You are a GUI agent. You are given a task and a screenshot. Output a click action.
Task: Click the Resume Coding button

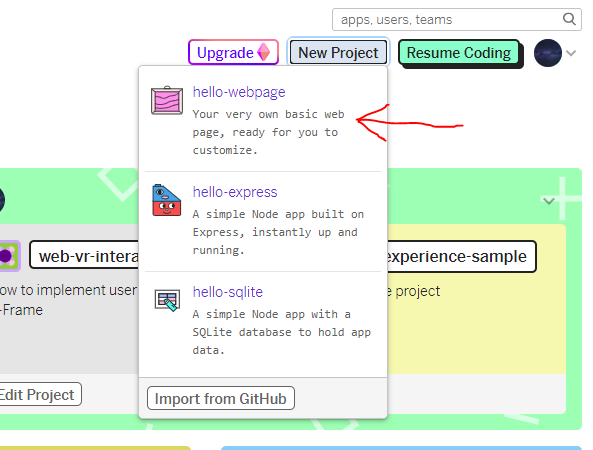click(459, 53)
